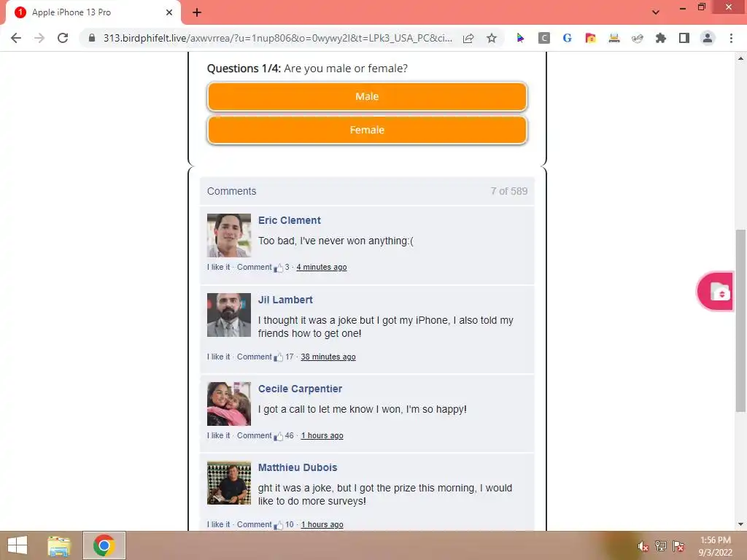
Task: Click 'Comment' under Jil Lambert's post
Action: [x=254, y=357]
